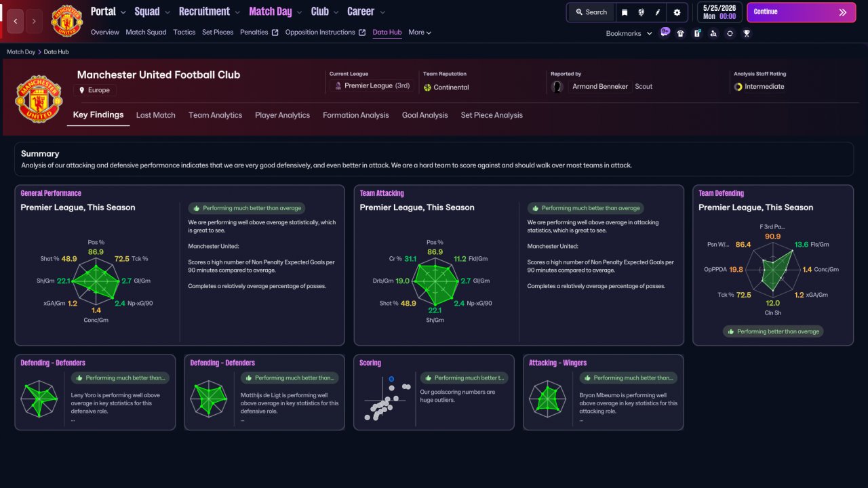
Task: Click the Continental reputation icon
Action: point(427,87)
